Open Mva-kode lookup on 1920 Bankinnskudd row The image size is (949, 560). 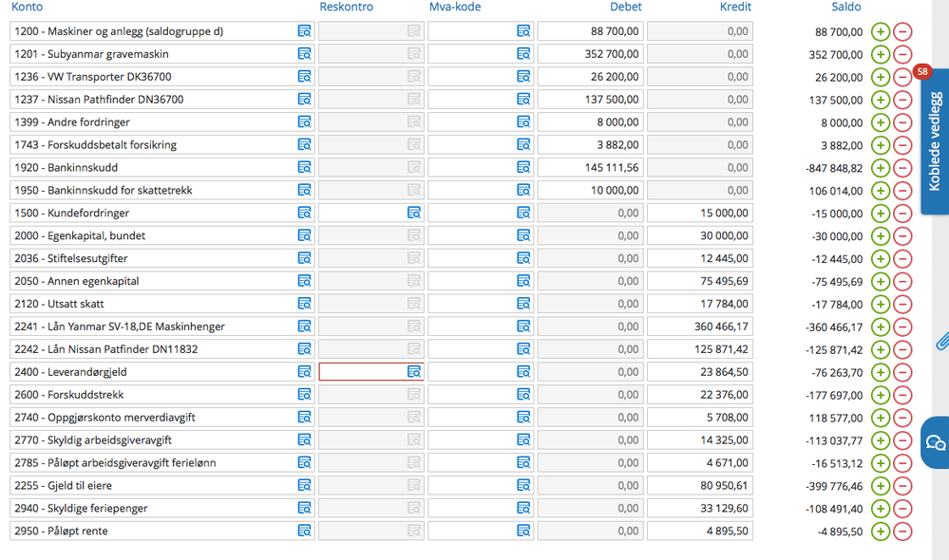tap(523, 167)
